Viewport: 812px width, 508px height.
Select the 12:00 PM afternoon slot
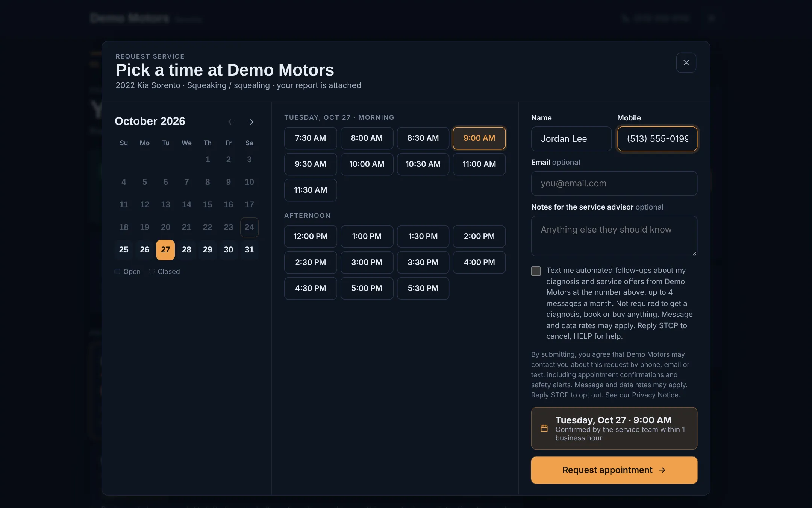pyautogui.click(x=311, y=236)
